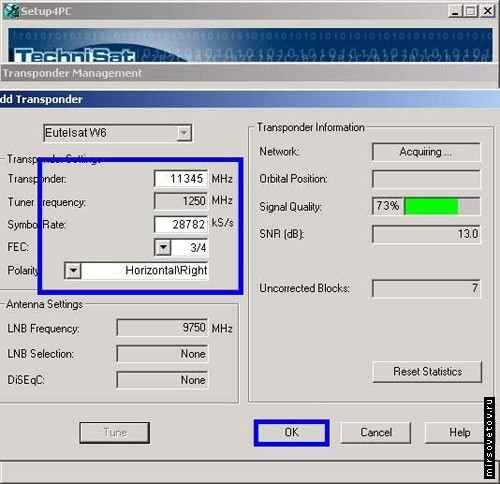Click the Setup4PC title bar app icon
Viewport: 500px width, 484px height.
(11, 11)
